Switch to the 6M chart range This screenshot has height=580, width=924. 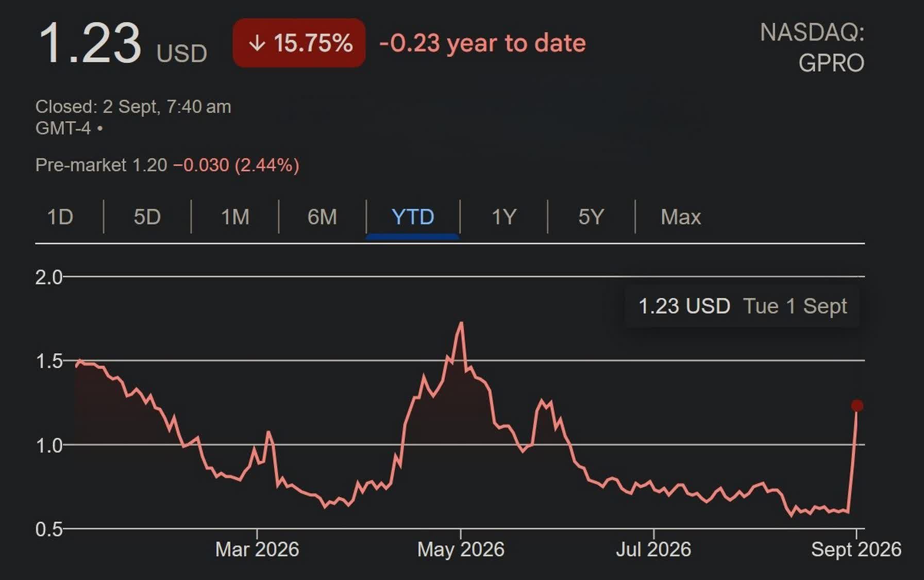point(323,217)
